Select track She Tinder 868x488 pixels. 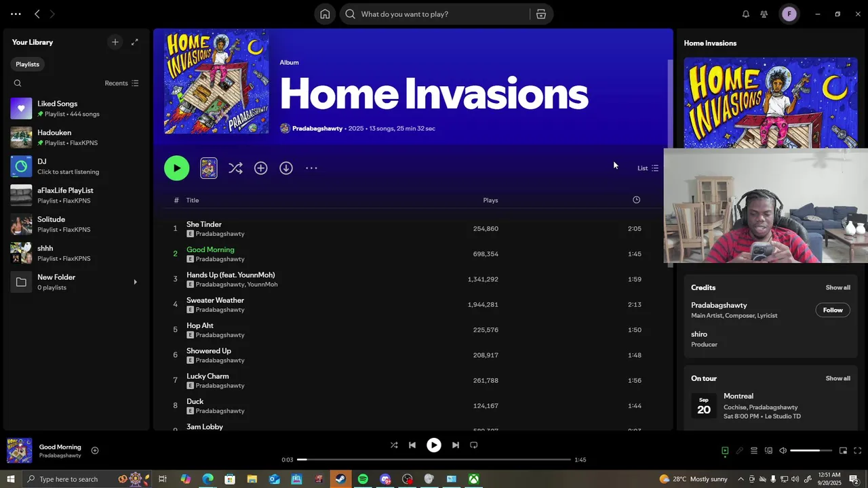coord(204,224)
